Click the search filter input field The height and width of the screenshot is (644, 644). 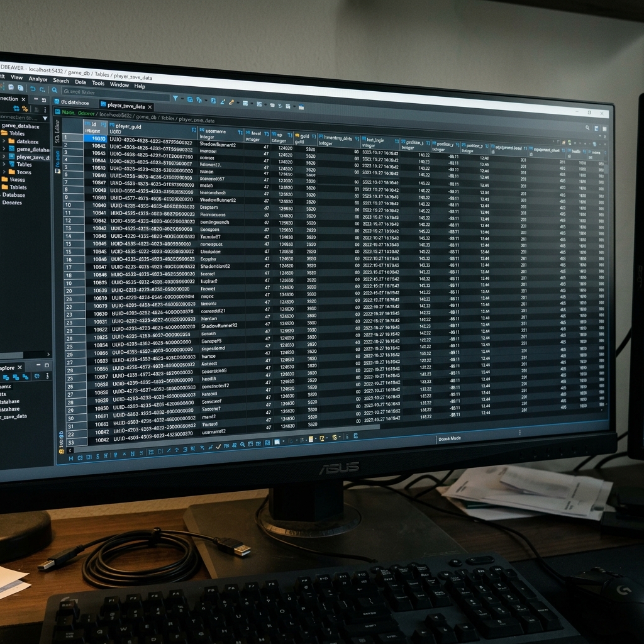click(115, 93)
